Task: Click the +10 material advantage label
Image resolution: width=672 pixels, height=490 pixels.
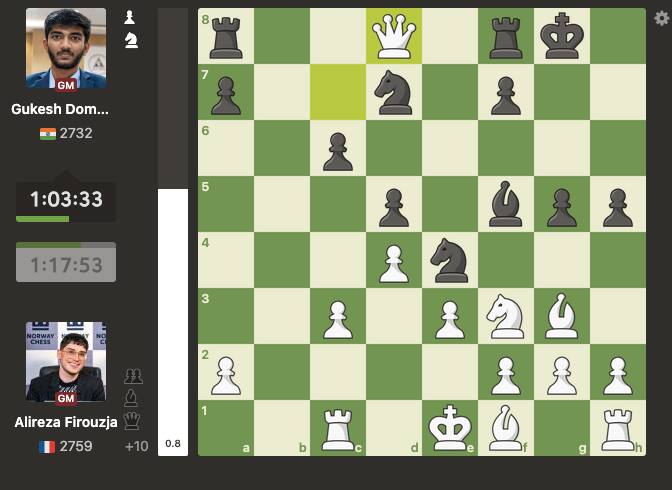Action: click(x=137, y=446)
